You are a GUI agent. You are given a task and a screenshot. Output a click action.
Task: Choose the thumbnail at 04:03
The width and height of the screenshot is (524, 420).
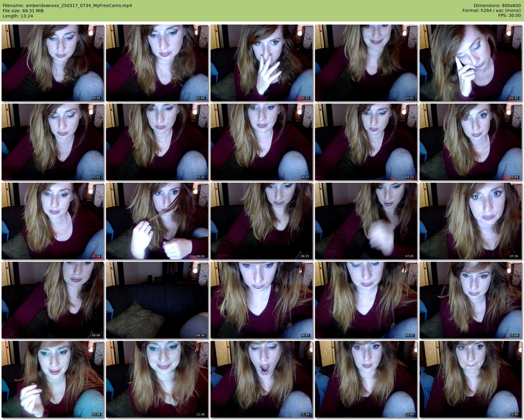tap(262, 142)
